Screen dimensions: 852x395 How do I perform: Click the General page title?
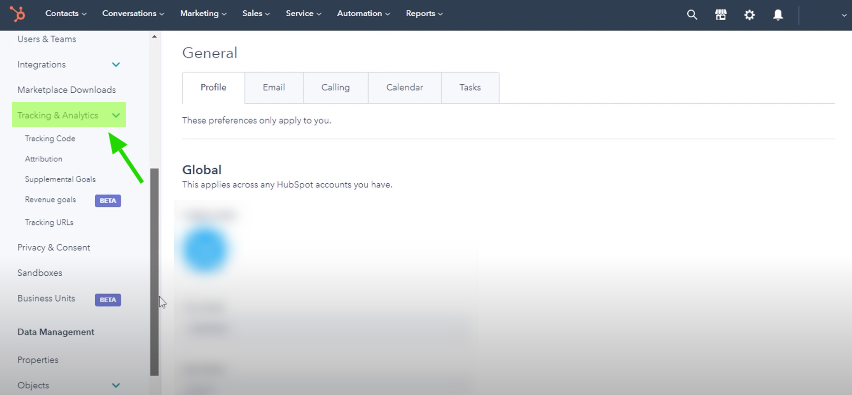click(x=210, y=53)
